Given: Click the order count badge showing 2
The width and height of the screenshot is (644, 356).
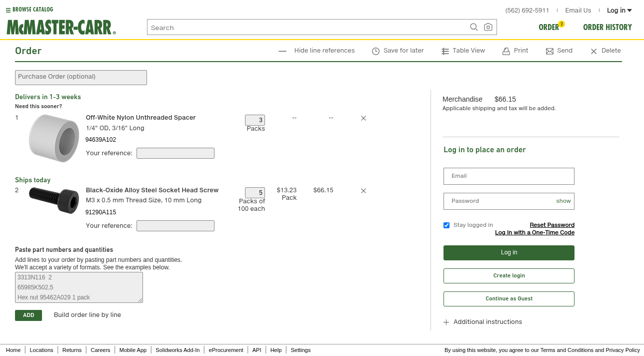Looking at the screenshot, I should click(561, 24).
